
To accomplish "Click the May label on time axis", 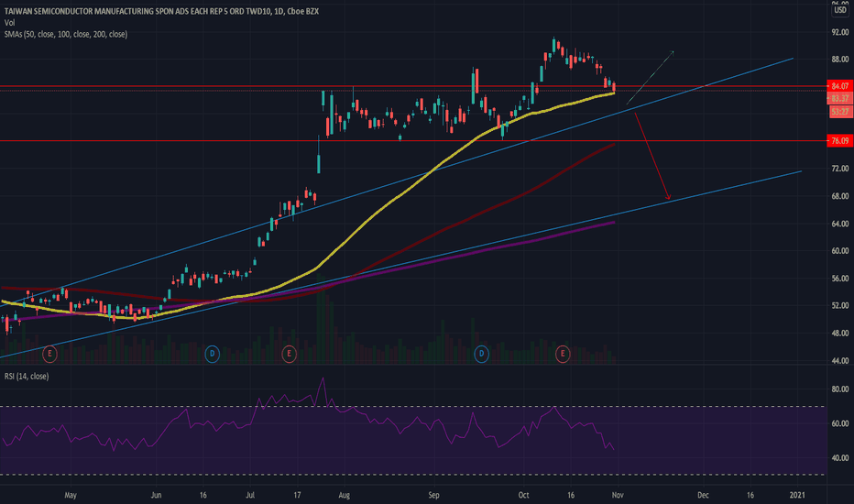I will pos(71,495).
